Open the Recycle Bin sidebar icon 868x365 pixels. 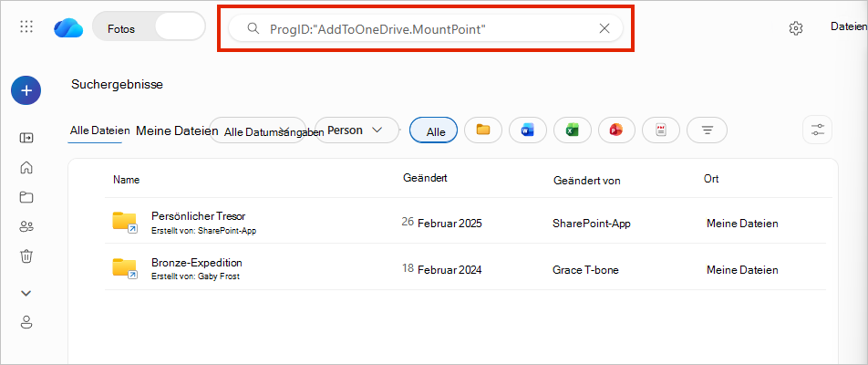click(x=26, y=255)
